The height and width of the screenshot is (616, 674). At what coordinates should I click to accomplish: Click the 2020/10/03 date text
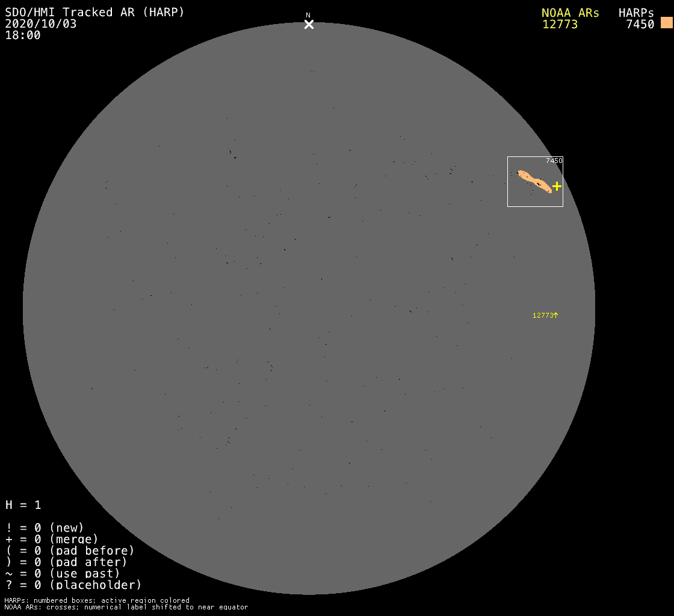point(41,23)
